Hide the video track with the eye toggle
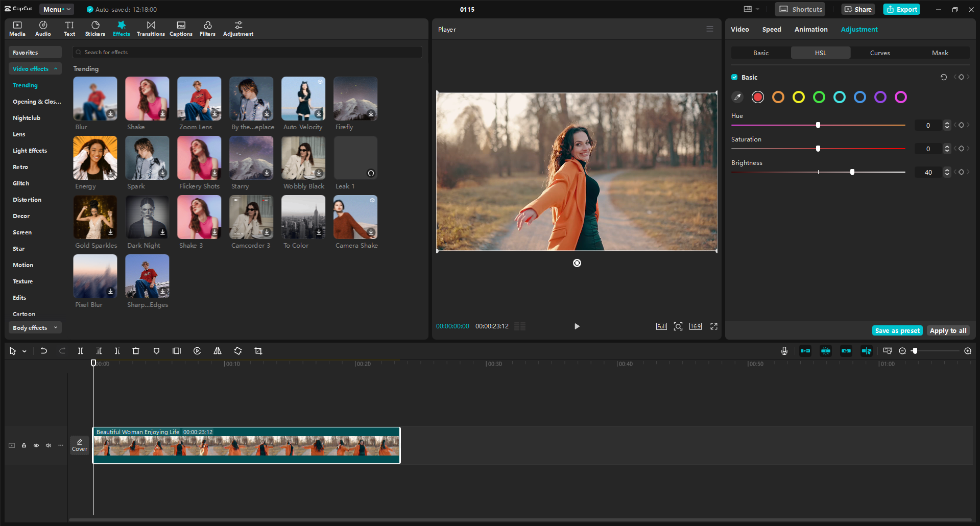The image size is (980, 526). click(36, 445)
